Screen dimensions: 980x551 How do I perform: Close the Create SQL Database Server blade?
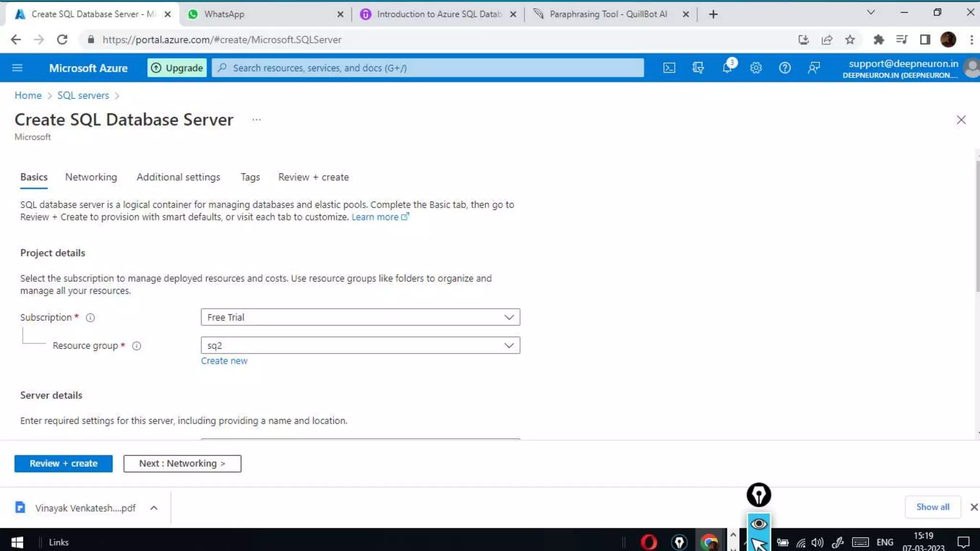click(x=961, y=120)
